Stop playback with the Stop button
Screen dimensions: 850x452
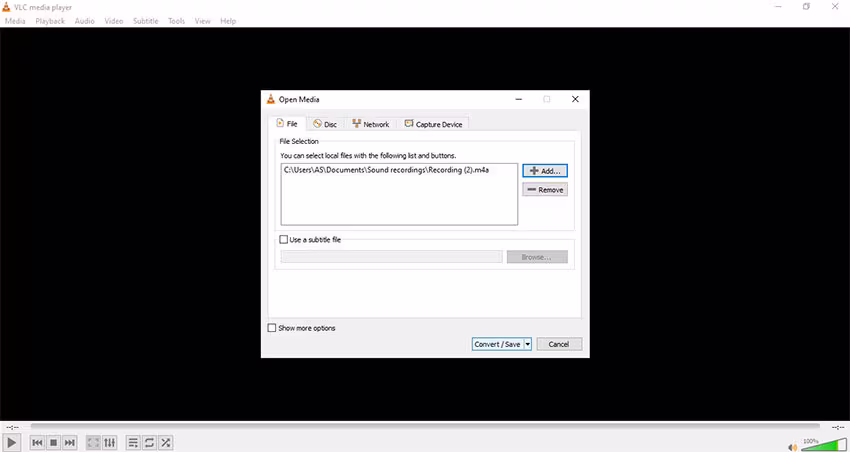click(53, 443)
